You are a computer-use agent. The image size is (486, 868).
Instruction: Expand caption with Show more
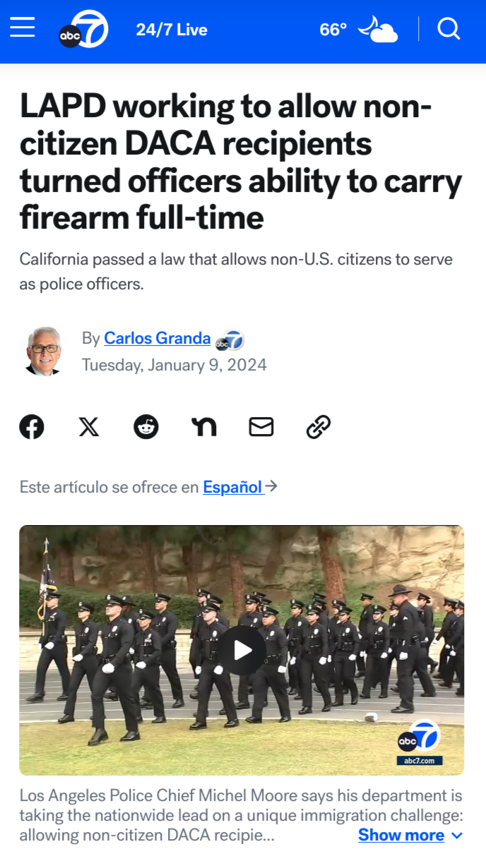pos(401,835)
